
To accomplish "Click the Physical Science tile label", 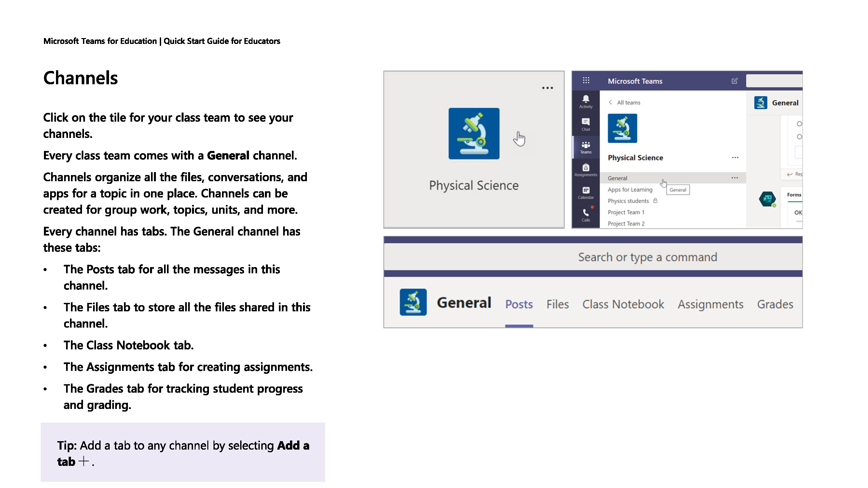I will (x=474, y=185).
